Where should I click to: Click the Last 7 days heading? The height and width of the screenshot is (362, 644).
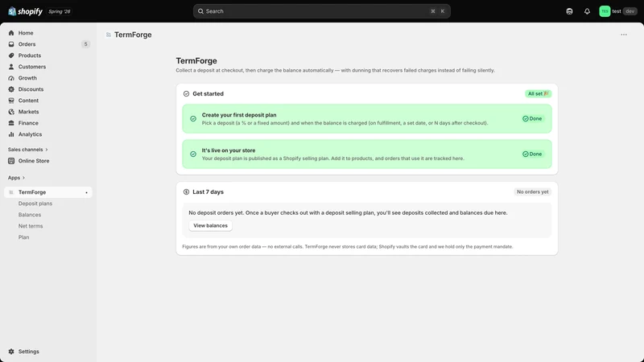click(208, 191)
